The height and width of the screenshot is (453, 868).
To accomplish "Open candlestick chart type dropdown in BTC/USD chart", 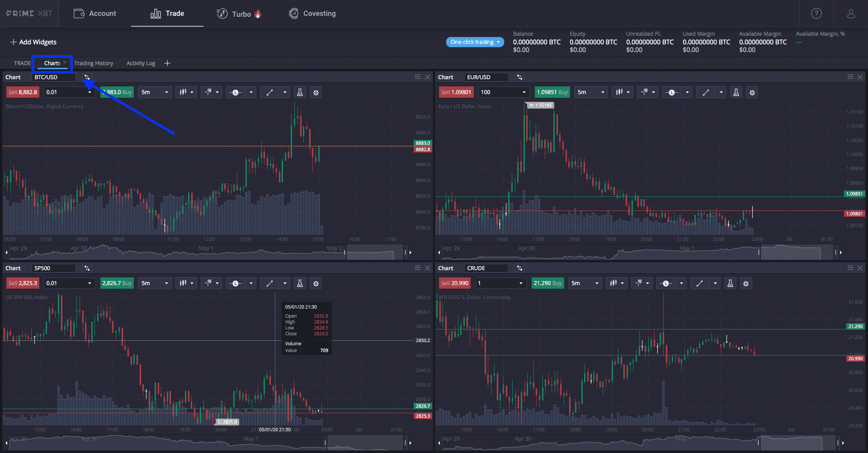I will [186, 92].
